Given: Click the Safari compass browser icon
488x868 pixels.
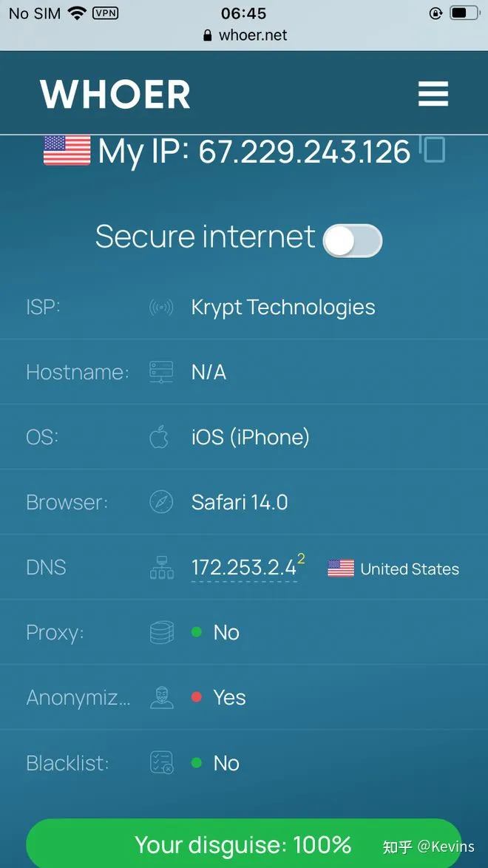Looking at the screenshot, I should click(x=161, y=503).
